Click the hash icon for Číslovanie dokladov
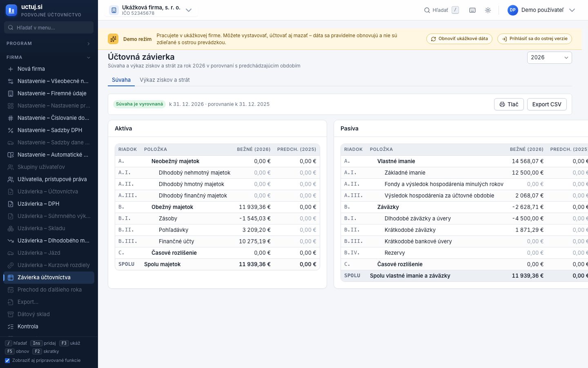 (11, 118)
